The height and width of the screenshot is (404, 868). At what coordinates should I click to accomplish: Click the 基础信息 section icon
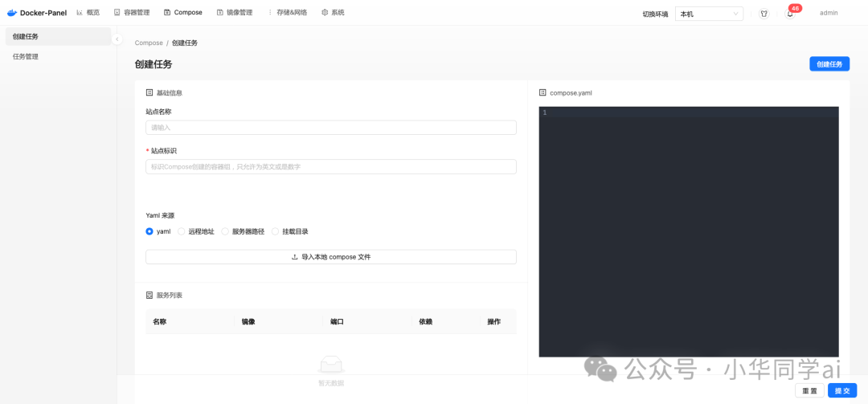tap(149, 93)
